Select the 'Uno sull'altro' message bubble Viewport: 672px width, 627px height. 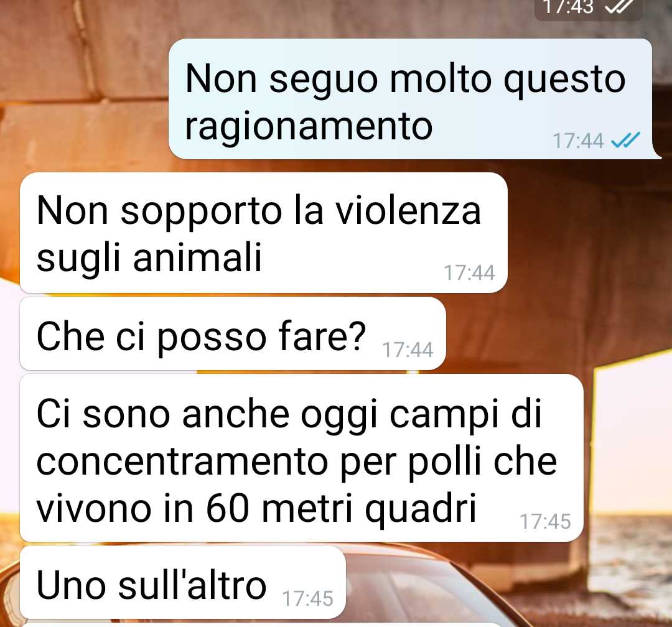(182, 582)
